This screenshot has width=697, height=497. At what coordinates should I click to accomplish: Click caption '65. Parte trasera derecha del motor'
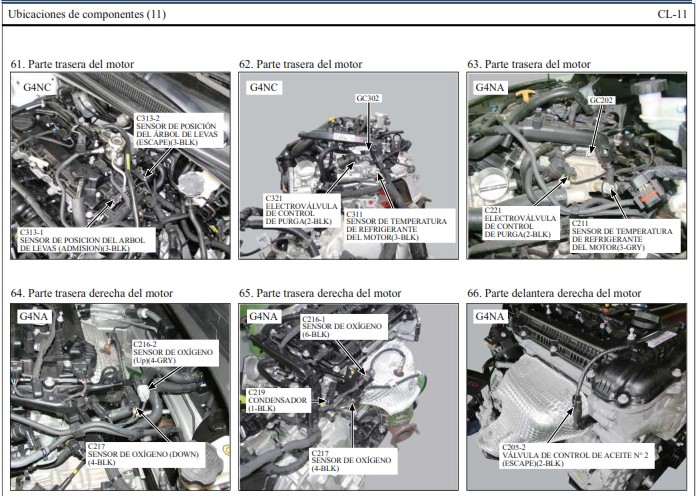pyautogui.click(x=320, y=293)
